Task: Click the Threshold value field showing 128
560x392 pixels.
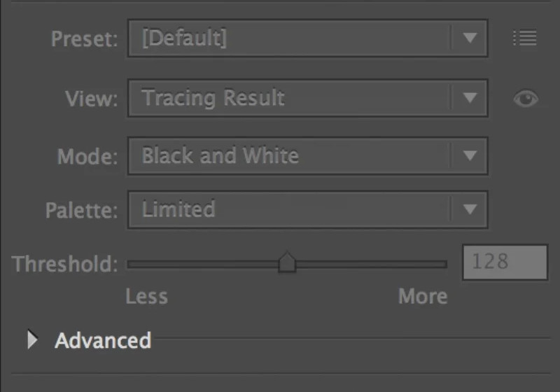Action: coord(505,262)
